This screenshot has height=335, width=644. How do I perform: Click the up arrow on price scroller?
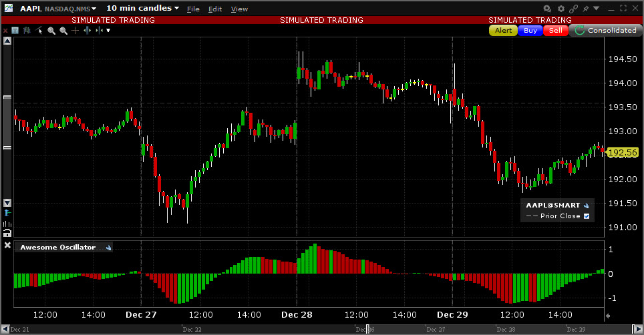point(7,41)
